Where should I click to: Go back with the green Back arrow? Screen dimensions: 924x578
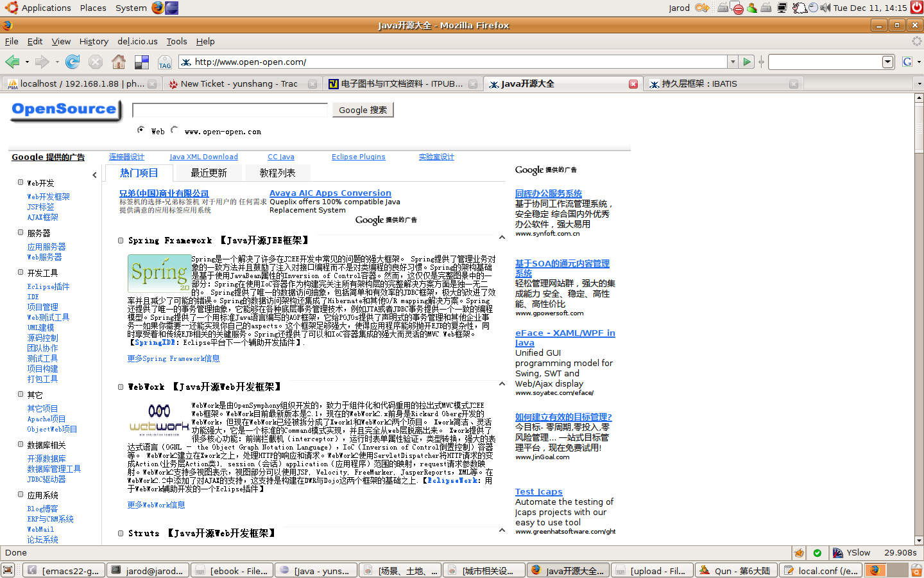coord(12,62)
